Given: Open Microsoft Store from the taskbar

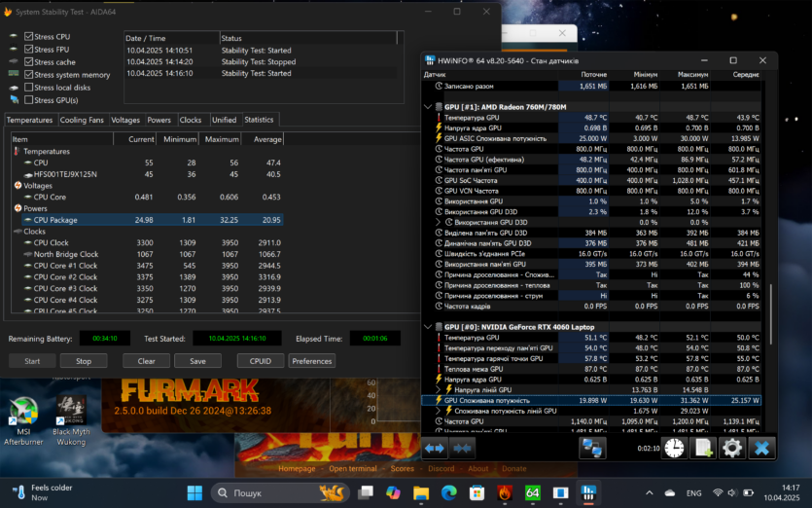Looking at the screenshot, I should click(477, 493).
